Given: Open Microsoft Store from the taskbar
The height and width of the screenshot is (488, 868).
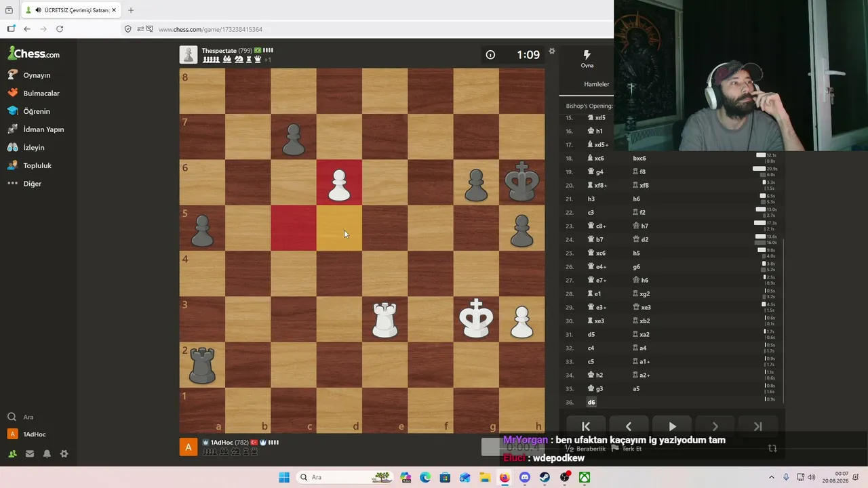Looking at the screenshot, I should coord(465,477).
